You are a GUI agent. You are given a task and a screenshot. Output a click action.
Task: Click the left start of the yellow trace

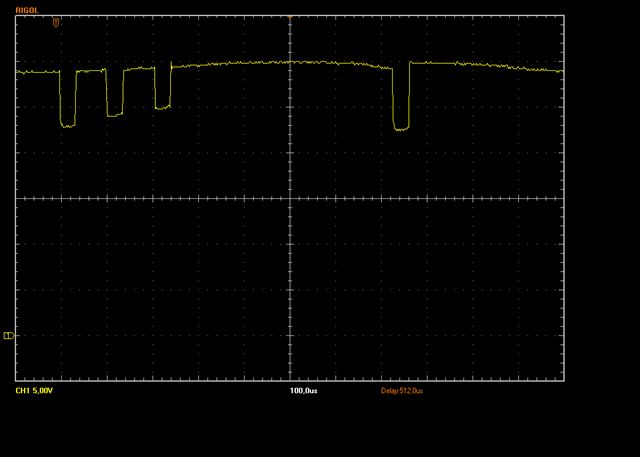[18, 71]
